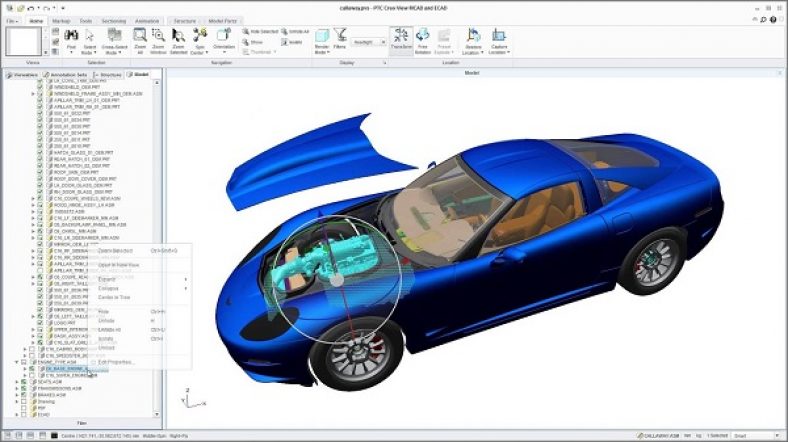Open the Filters tool in Display group

pos(341,40)
